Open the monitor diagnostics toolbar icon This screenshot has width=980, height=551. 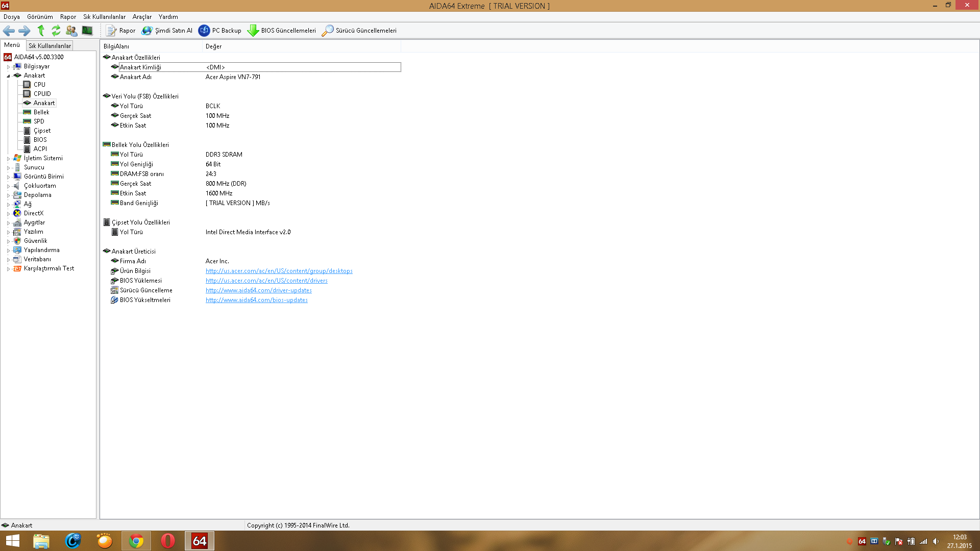pos(87,31)
